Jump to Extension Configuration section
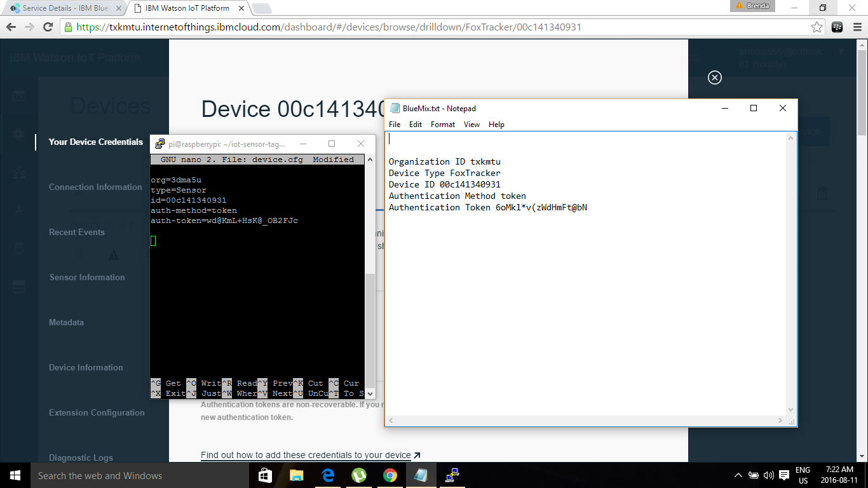Image resolution: width=868 pixels, height=488 pixels. click(x=97, y=412)
